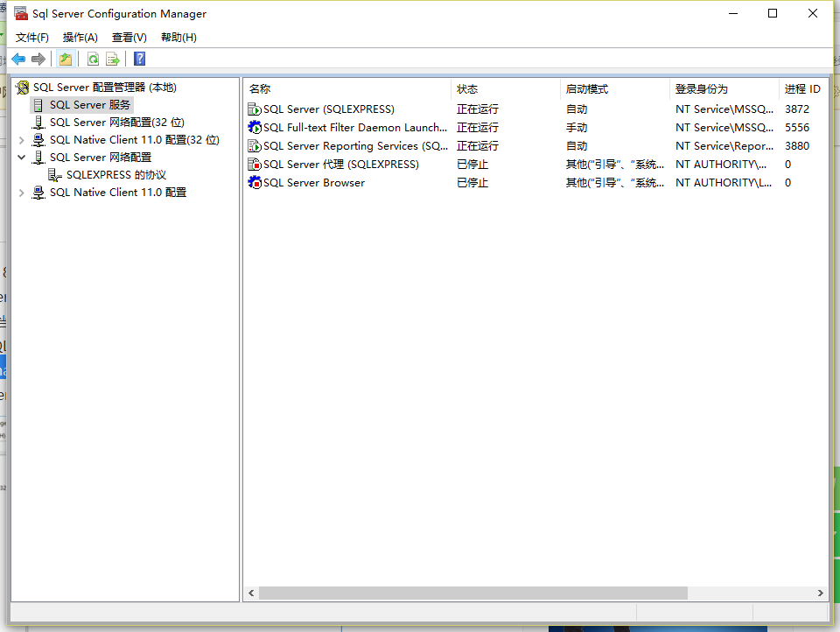Collapse the SQL Server 网络配置 node
This screenshot has width=840, height=632.
[x=21, y=158]
